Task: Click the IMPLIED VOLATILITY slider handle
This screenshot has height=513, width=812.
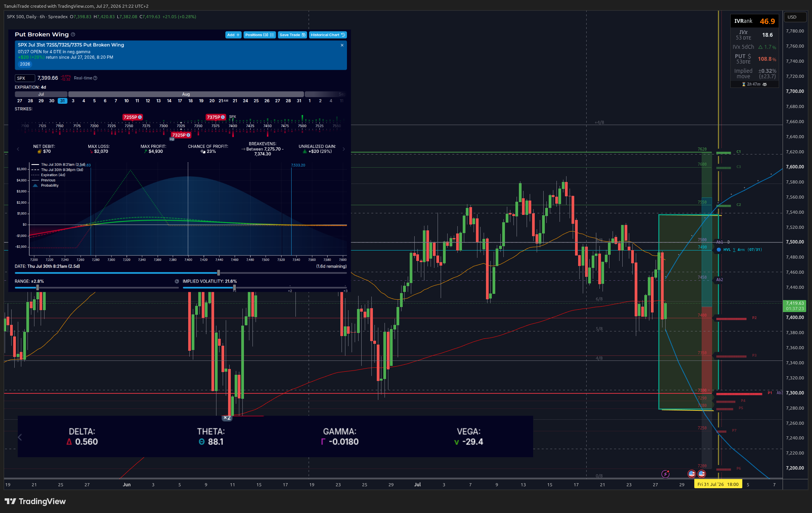Action: [x=234, y=288]
